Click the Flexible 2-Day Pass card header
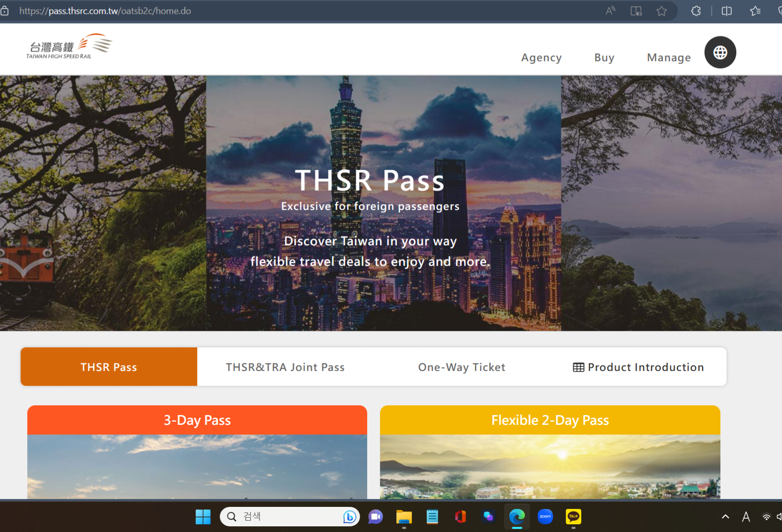The height and width of the screenshot is (532, 782). (550, 420)
